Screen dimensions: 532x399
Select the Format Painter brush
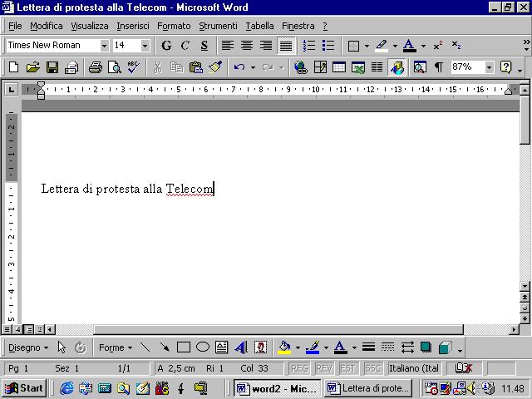[x=215, y=67]
